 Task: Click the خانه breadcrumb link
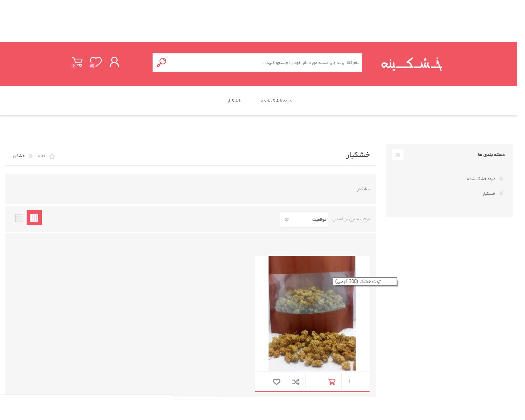(x=42, y=156)
